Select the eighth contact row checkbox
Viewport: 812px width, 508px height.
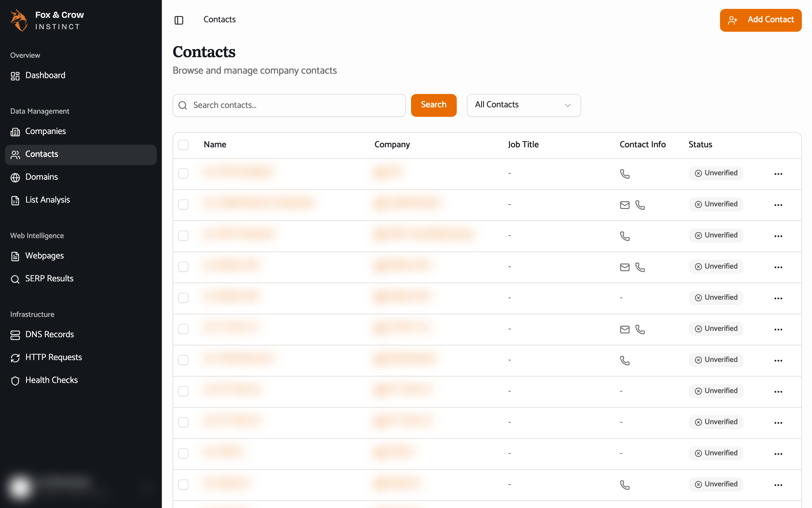183,391
